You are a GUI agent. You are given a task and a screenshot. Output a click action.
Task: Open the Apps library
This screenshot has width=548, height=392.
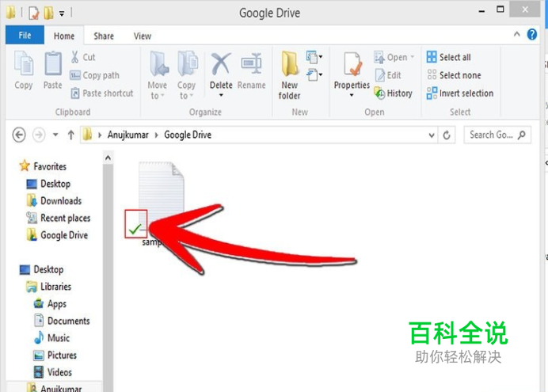(x=50, y=304)
